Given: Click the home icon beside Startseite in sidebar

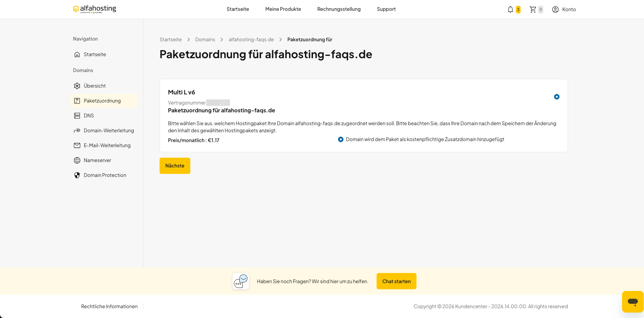Looking at the screenshot, I should (x=77, y=54).
